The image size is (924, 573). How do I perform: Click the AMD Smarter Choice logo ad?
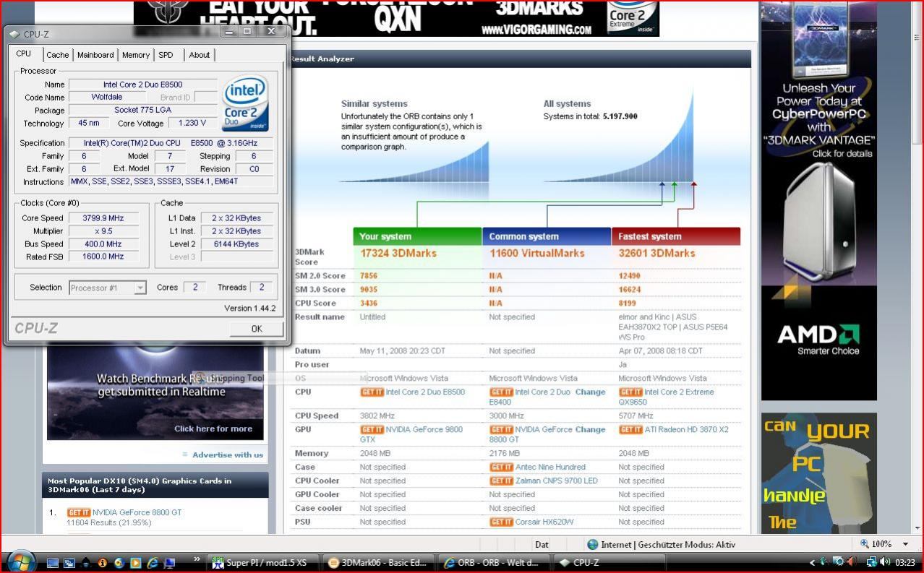click(x=818, y=340)
